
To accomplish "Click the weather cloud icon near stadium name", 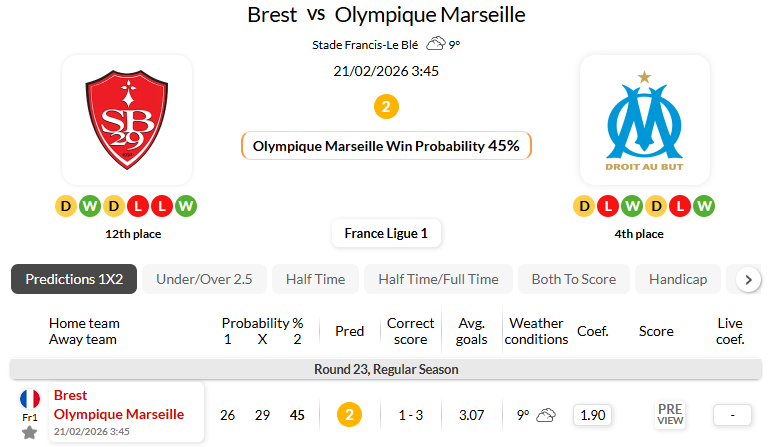I will [435, 44].
